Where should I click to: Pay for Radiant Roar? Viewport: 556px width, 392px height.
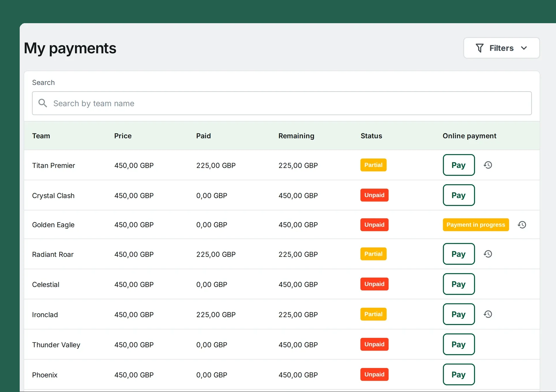(x=459, y=254)
